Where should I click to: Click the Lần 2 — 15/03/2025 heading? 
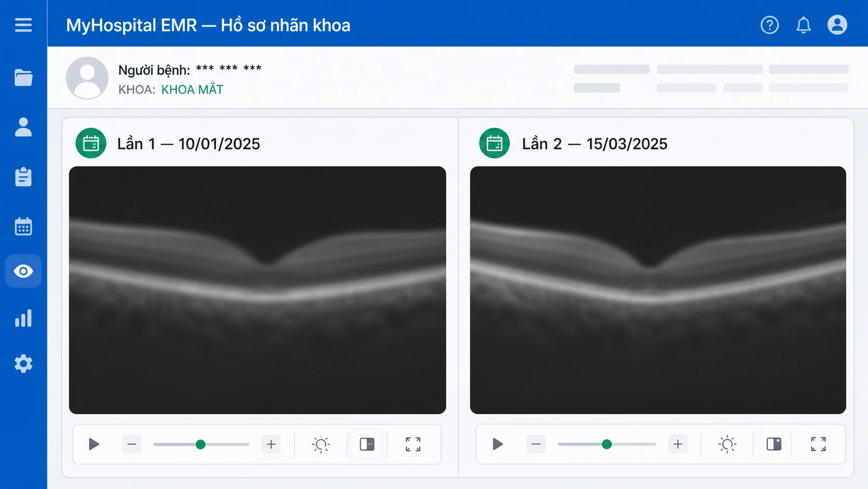(x=595, y=143)
